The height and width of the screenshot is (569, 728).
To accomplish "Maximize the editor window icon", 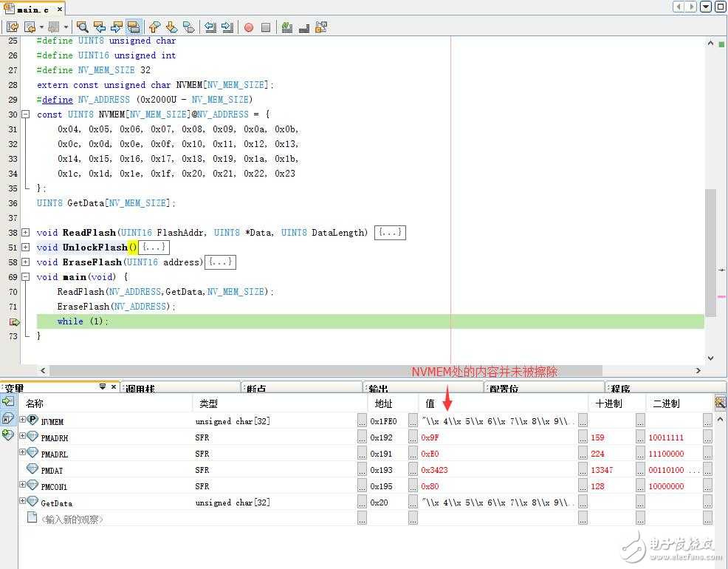I will [x=720, y=7].
